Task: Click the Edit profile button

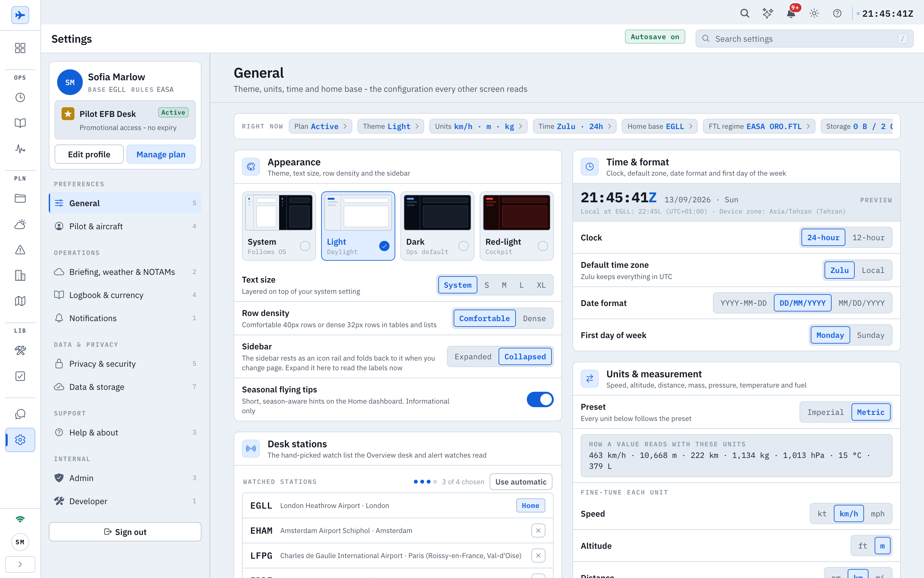Action: (x=89, y=154)
